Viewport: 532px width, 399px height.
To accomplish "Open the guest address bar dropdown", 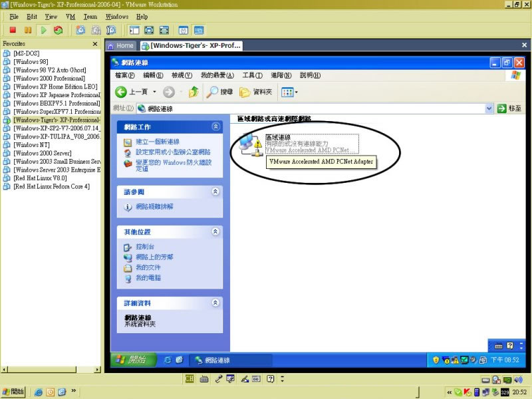I will (x=489, y=108).
